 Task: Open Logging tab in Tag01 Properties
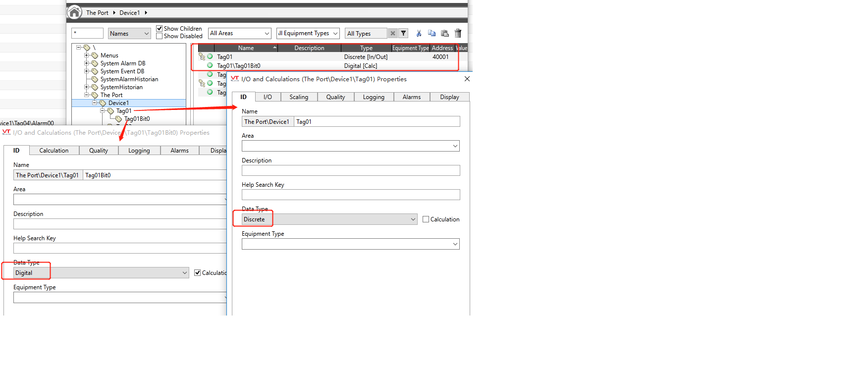click(x=374, y=97)
